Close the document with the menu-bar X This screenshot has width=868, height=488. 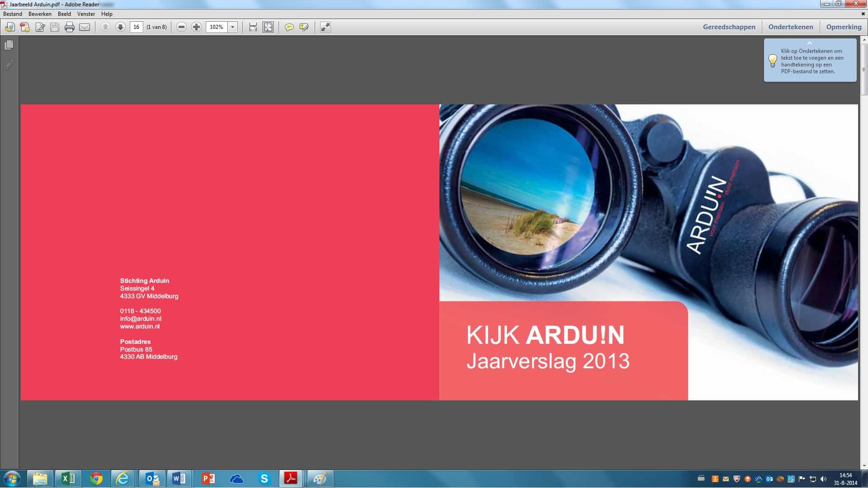863,14
